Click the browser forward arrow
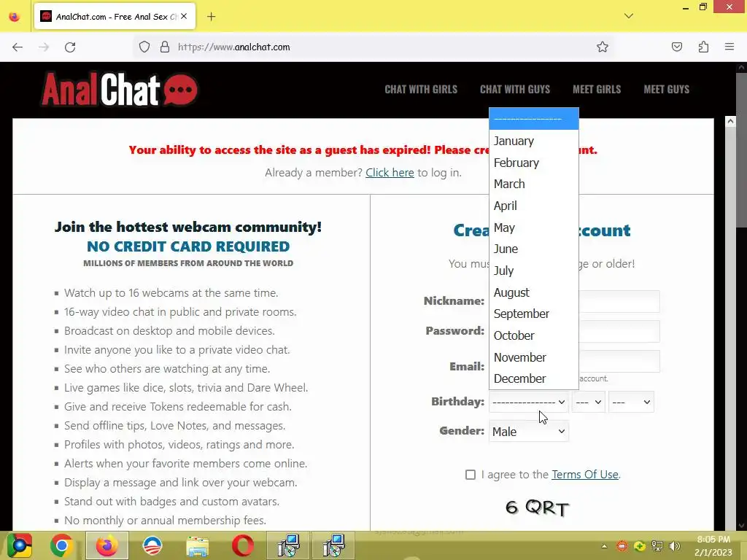 coord(44,47)
